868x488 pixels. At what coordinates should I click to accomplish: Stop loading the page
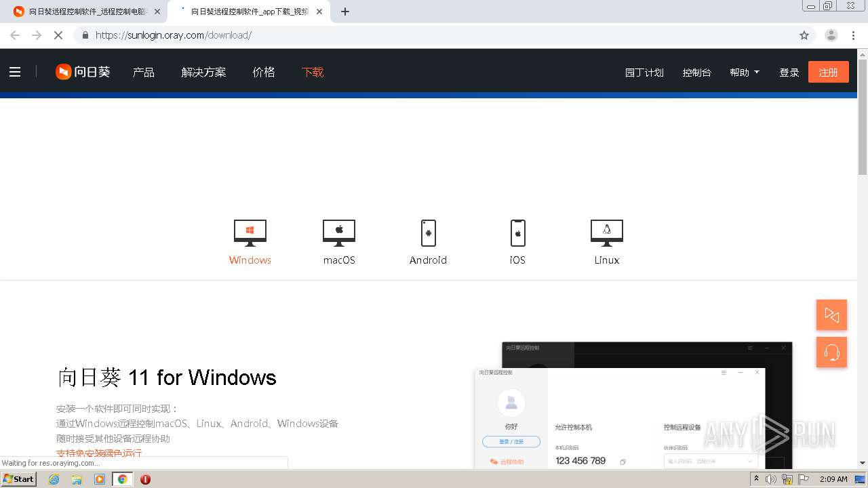tap(58, 35)
